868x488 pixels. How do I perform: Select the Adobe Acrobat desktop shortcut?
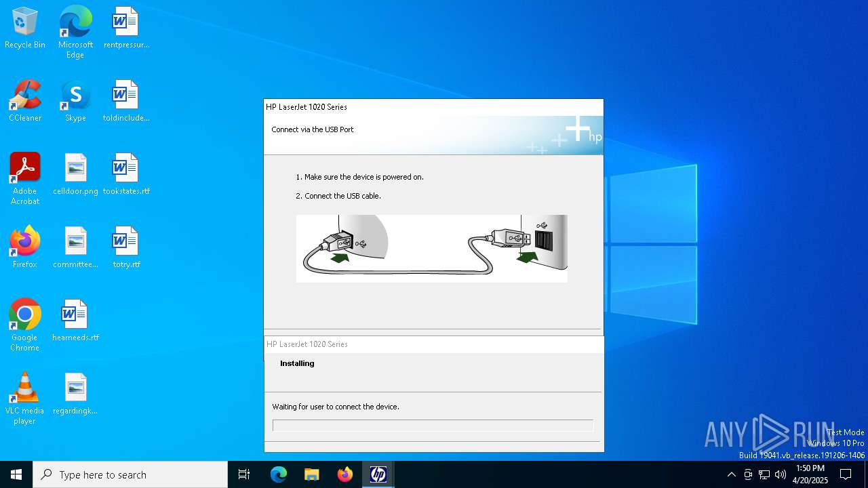tap(25, 180)
